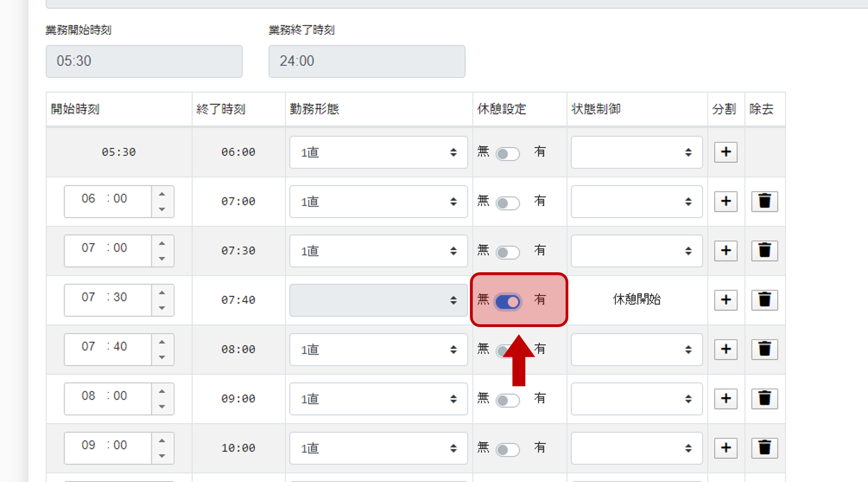Viewport: 868px width, 482px height.
Task: Click plus icon for 07:40 row
Action: 725,349
